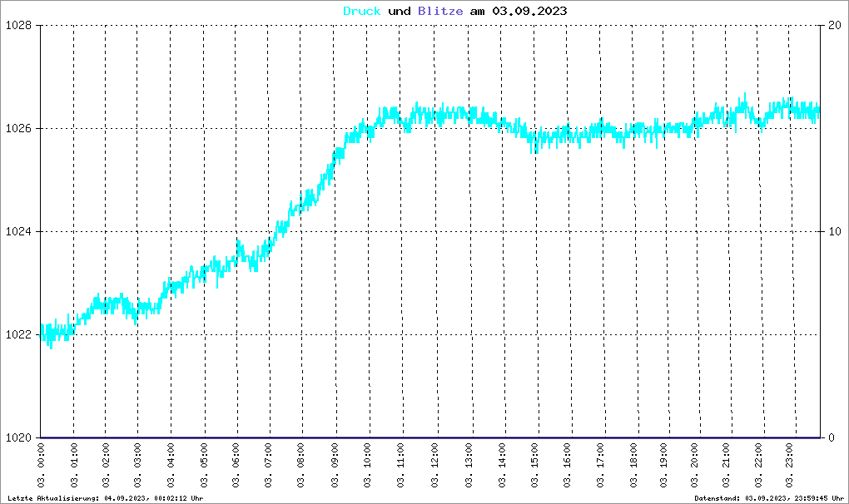Click the time label '03. 19:00'
This screenshot has height=504, width=849.
coord(664,466)
